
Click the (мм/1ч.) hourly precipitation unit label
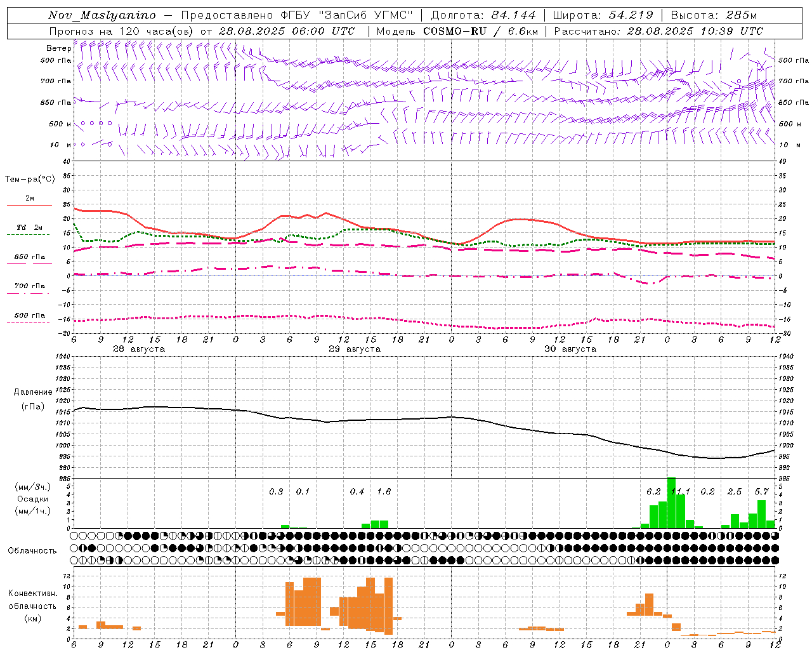point(33,511)
